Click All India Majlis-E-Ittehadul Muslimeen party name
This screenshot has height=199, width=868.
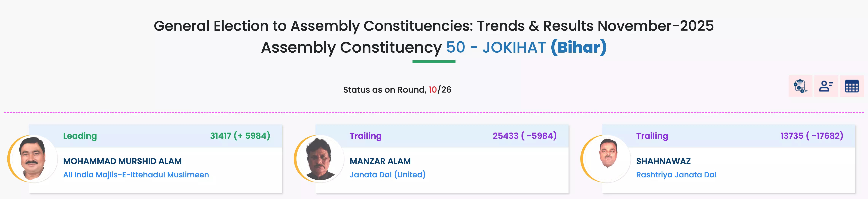[x=136, y=175]
